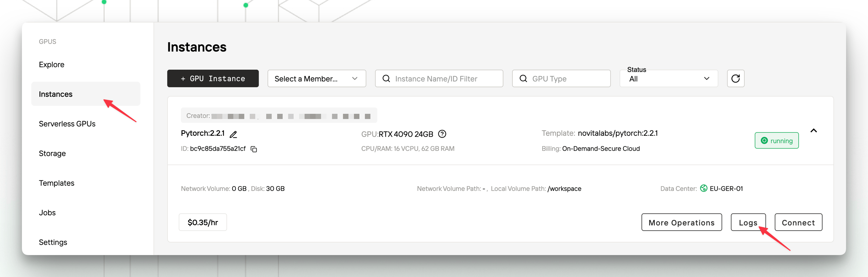Click the magnifier icon in GPU Type search
Viewport: 868px width, 277px height.
coord(523,79)
